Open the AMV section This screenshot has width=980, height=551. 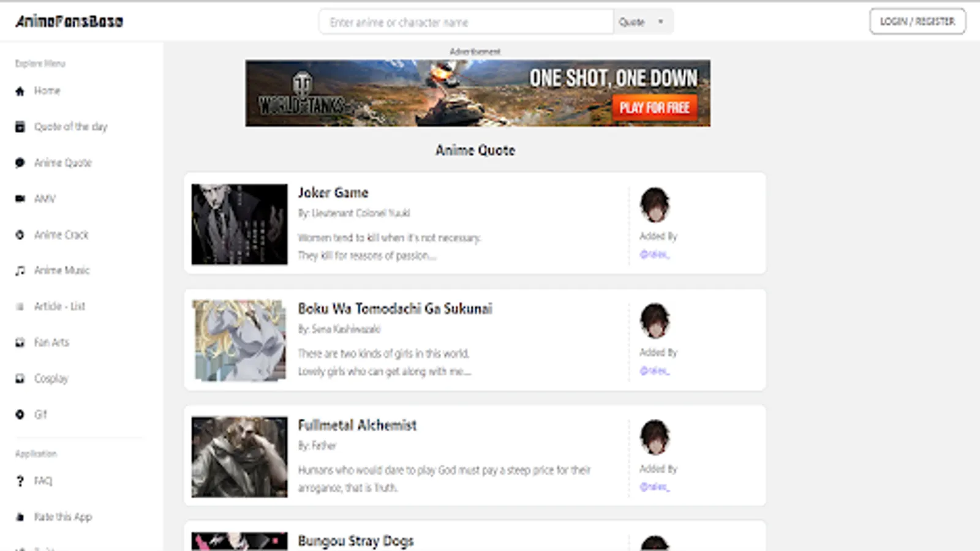click(45, 198)
